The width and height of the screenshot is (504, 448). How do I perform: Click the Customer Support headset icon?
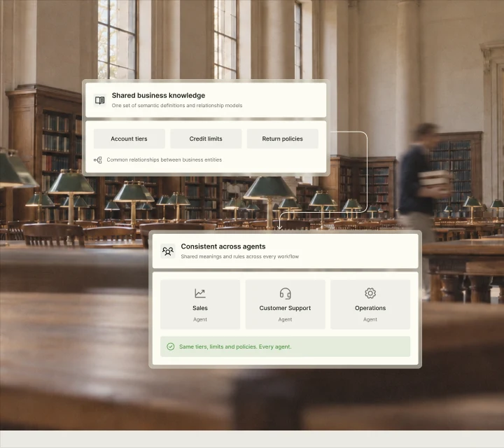pyautogui.click(x=285, y=293)
